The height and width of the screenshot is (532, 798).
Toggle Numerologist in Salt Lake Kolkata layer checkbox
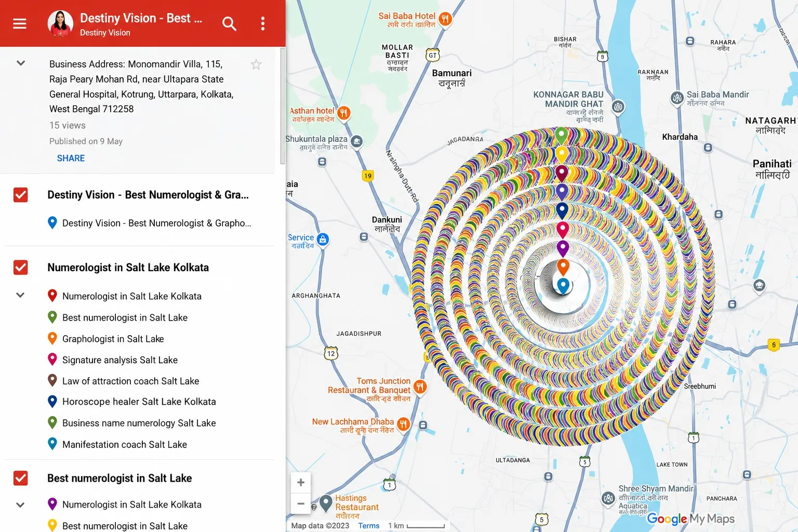21,268
